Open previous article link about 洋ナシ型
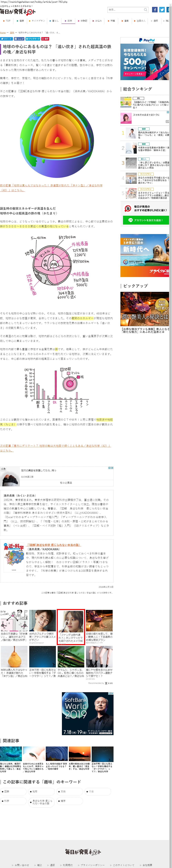 [51, 188]
